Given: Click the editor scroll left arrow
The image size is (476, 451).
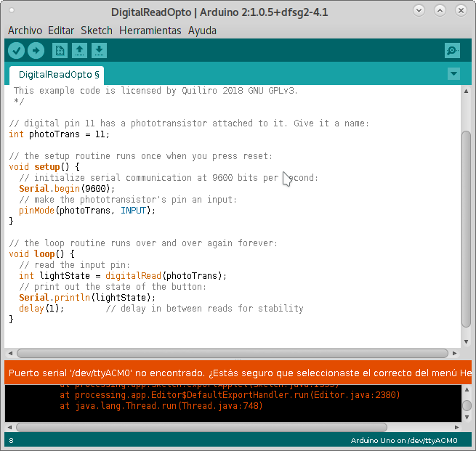Looking at the screenshot, I should [x=10, y=353].
